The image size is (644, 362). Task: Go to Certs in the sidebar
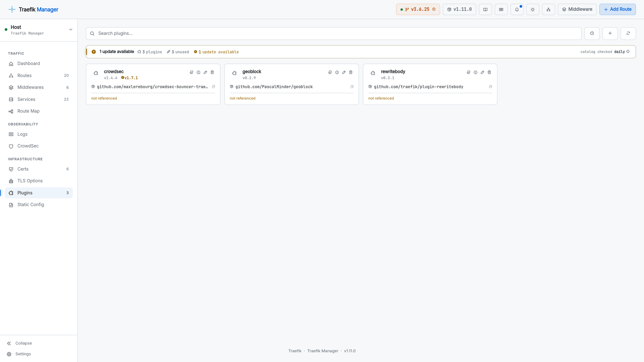click(39, 169)
